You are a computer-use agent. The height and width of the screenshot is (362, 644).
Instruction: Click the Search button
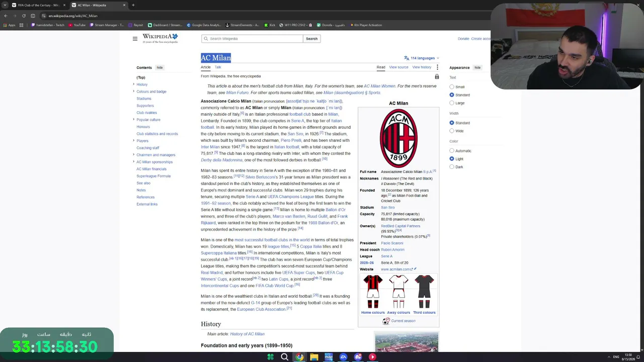click(312, 39)
